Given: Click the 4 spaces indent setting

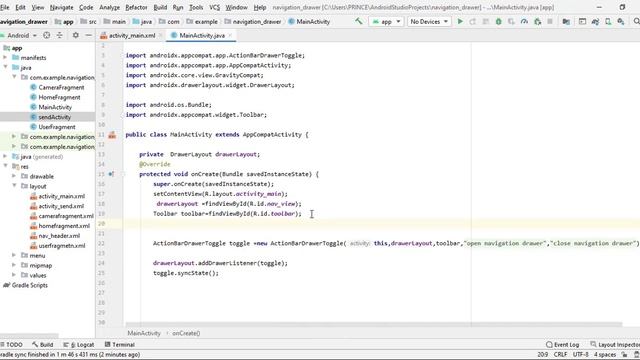Looking at the screenshot, I should coord(605,355).
